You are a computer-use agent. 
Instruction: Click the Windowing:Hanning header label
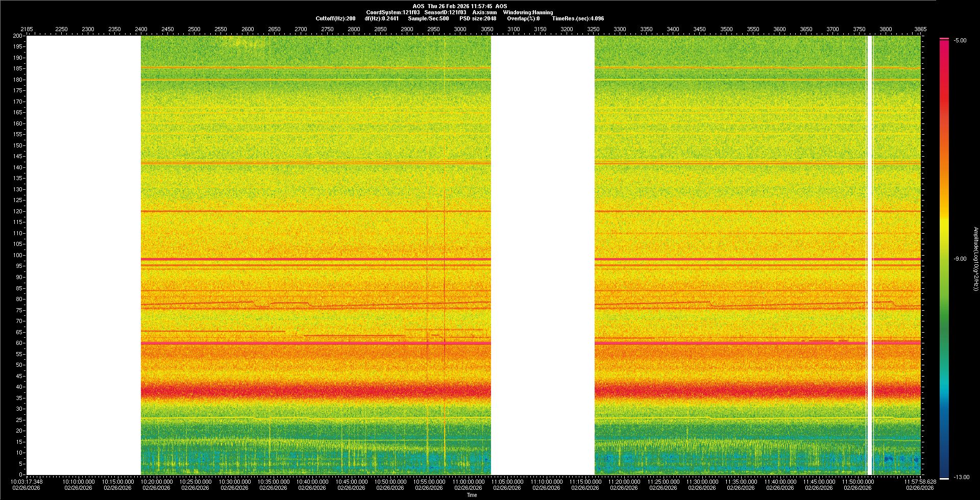click(527, 12)
